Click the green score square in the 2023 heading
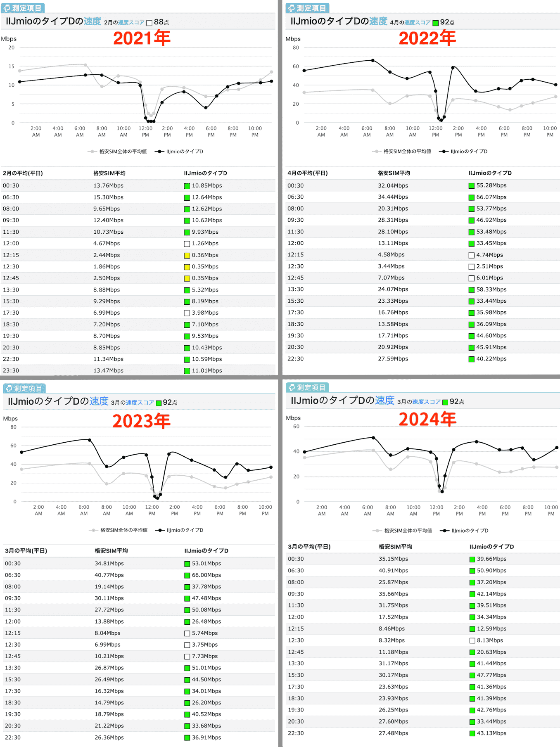This screenshot has width=560, height=747. tap(159, 403)
